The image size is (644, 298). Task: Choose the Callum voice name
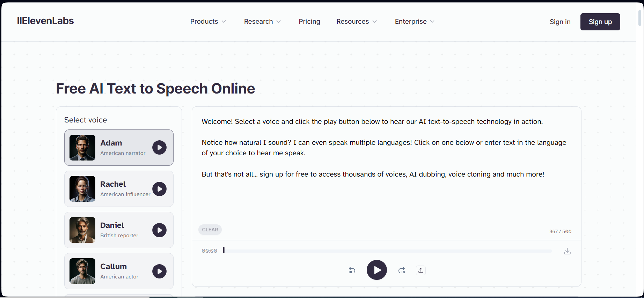114,267
